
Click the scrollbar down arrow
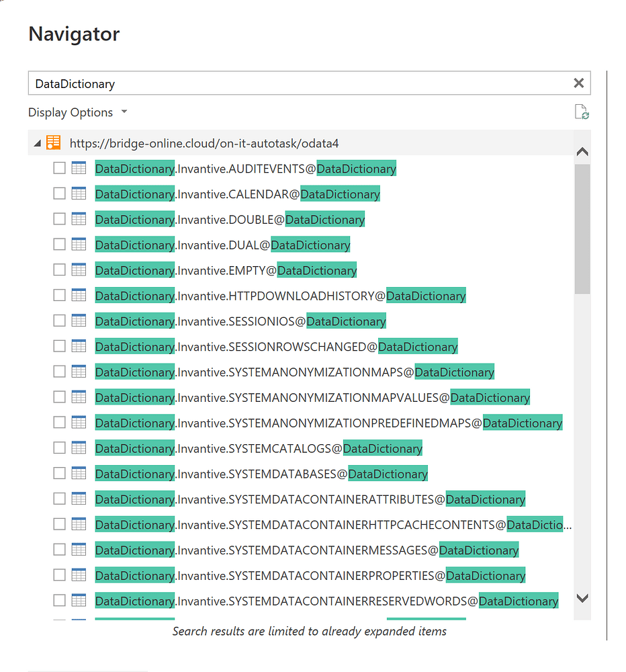[582, 597]
